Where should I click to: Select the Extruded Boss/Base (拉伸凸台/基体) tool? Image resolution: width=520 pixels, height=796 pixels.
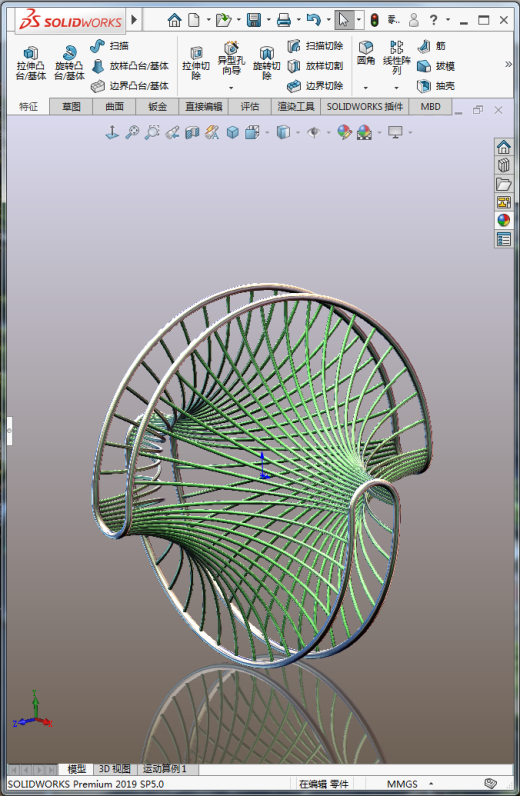[30, 63]
